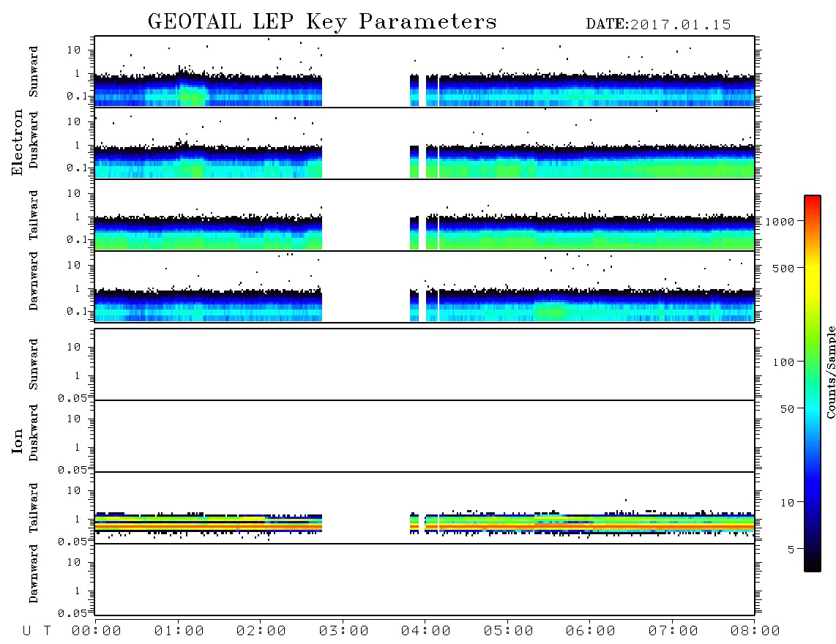Click the 08:00 time tick label
Image resolution: width=836 pixels, height=644 pixels.
click(x=755, y=632)
